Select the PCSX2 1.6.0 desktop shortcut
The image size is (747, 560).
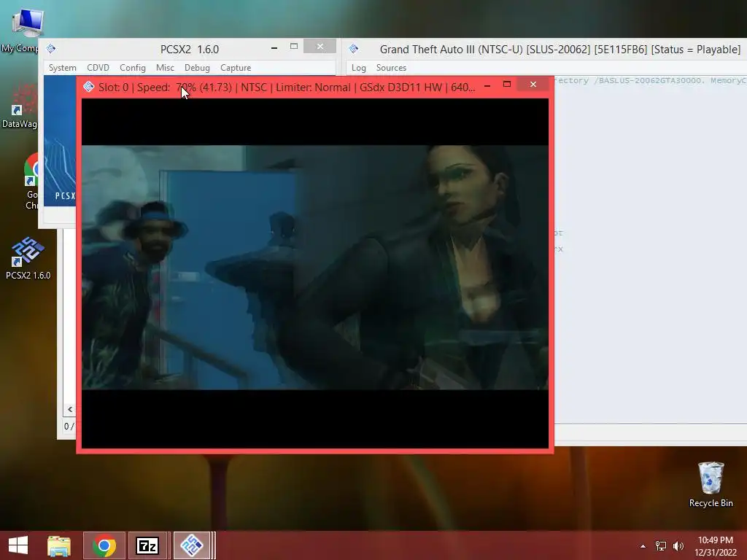point(28,257)
